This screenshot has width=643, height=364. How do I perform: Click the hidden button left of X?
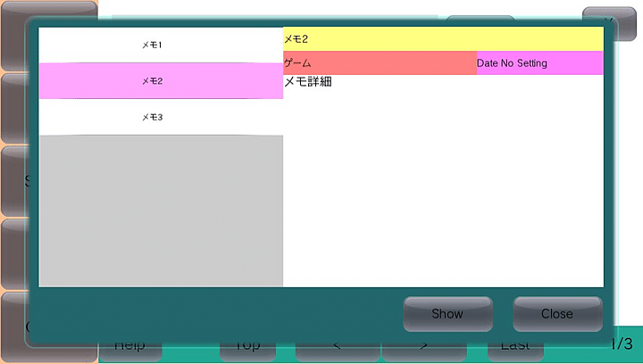click(480, 18)
